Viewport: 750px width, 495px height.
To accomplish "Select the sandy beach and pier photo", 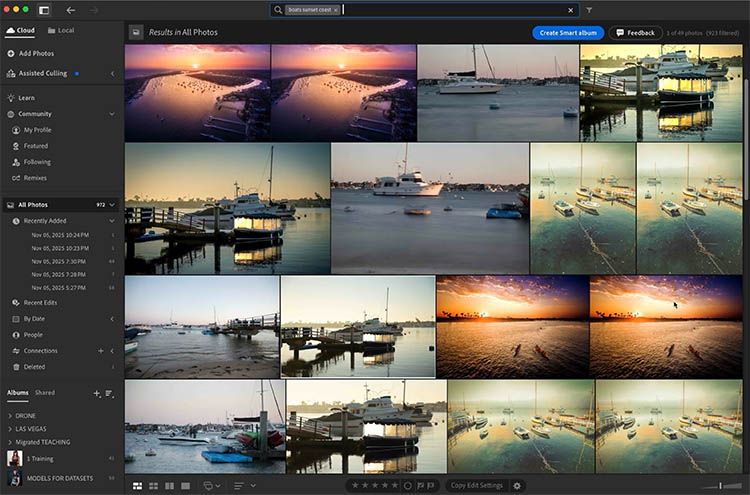I will [x=202, y=327].
